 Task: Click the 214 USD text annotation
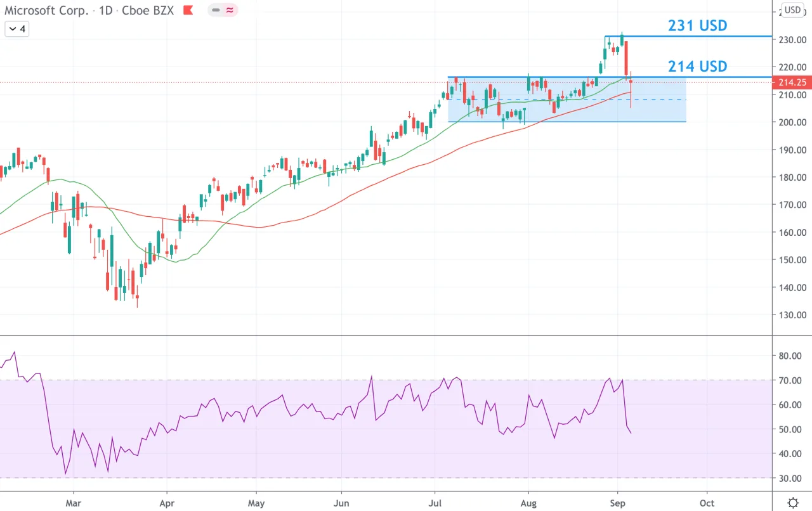coord(697,66)
